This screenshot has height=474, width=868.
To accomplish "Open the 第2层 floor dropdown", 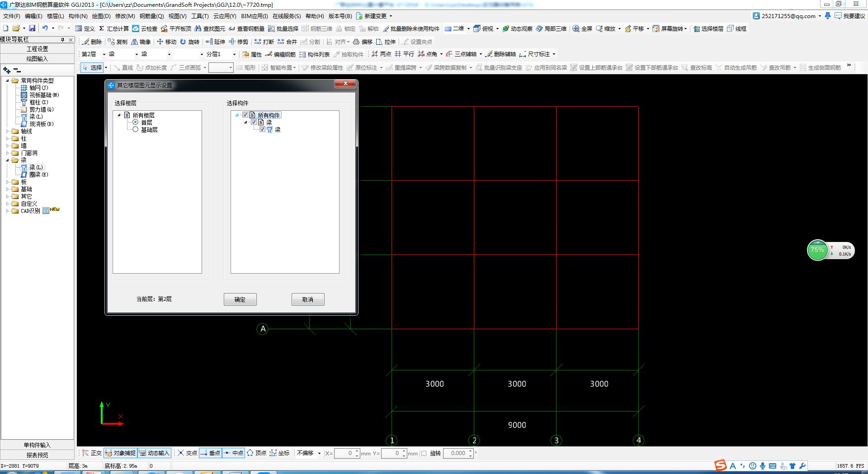I will (104, 54).
